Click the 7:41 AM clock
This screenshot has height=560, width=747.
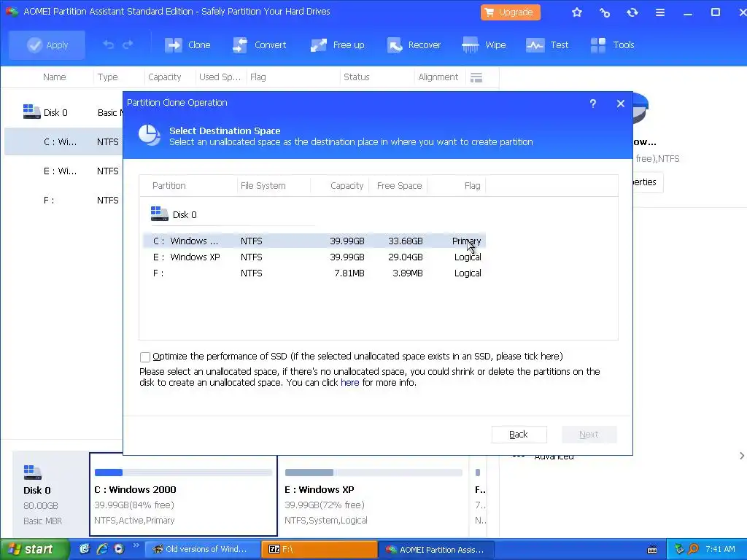pyautogui.click(x=720, y=550)
